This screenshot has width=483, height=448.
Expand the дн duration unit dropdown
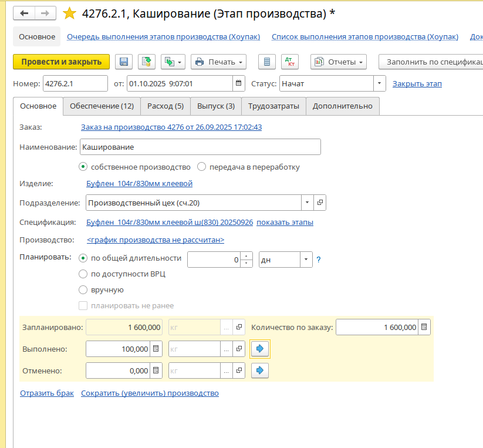click(306, 259)
